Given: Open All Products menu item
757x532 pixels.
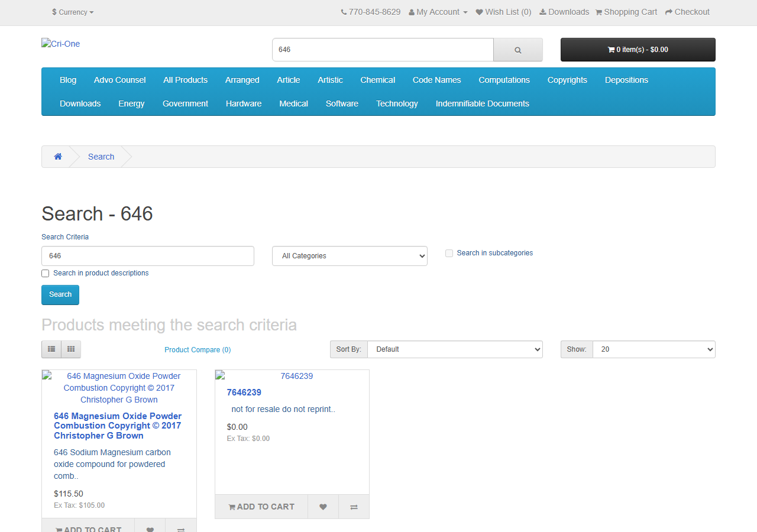Looking at the screenshot, I should pos(186,80).
